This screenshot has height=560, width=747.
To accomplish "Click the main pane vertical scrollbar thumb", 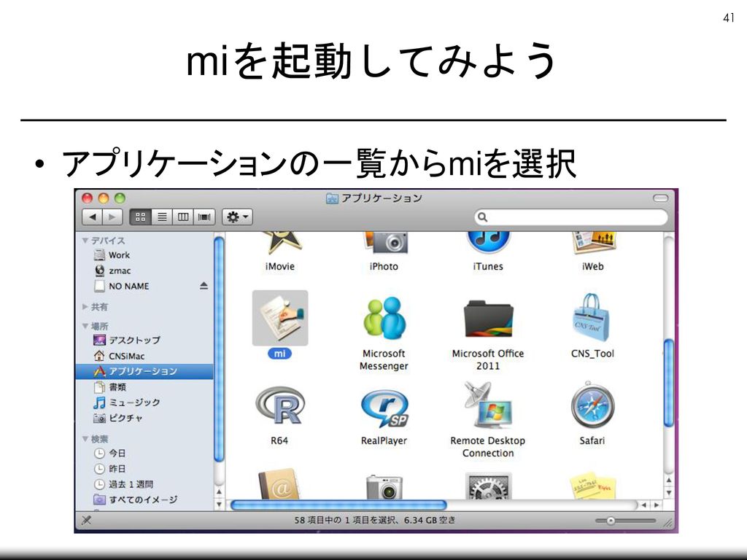I will click(x=668, y=382).
